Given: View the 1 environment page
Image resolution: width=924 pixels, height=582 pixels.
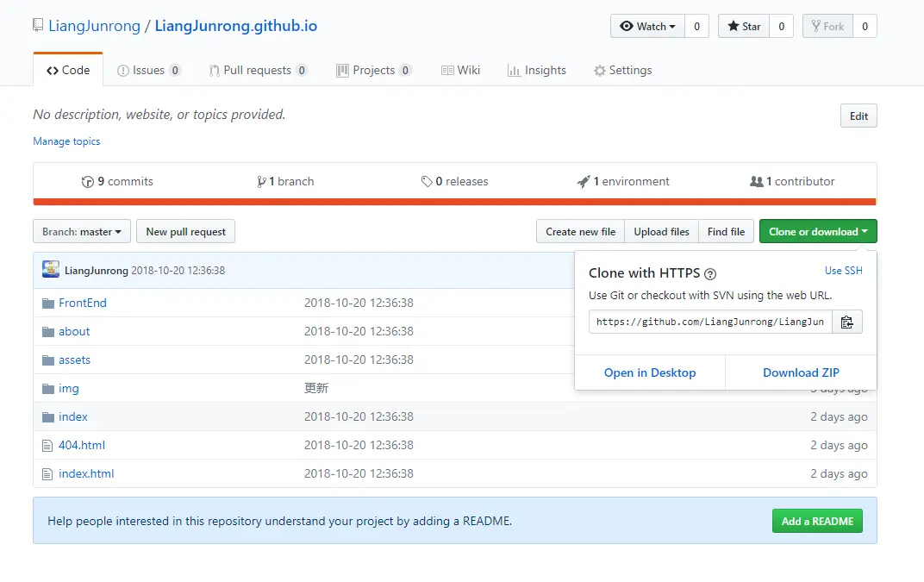Looking at the screenshot, I should [x=623, y=182].
